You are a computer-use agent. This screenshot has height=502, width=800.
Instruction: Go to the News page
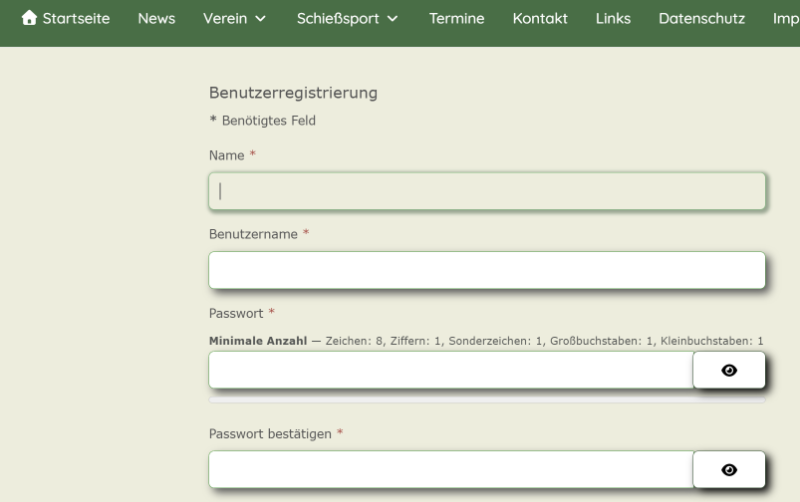tap(156, 18)
